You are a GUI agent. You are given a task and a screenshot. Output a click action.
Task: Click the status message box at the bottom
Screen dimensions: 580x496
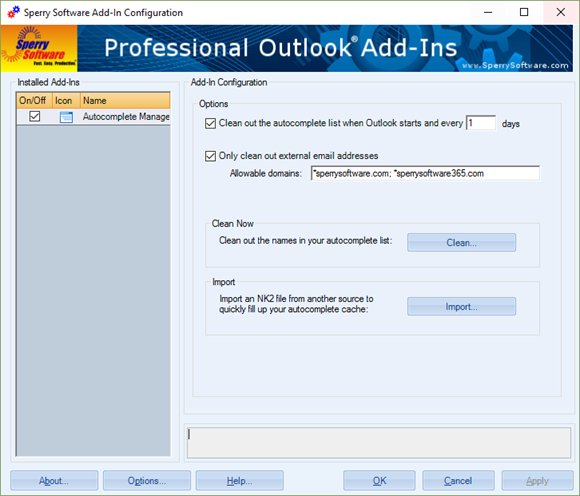[379, 443]
